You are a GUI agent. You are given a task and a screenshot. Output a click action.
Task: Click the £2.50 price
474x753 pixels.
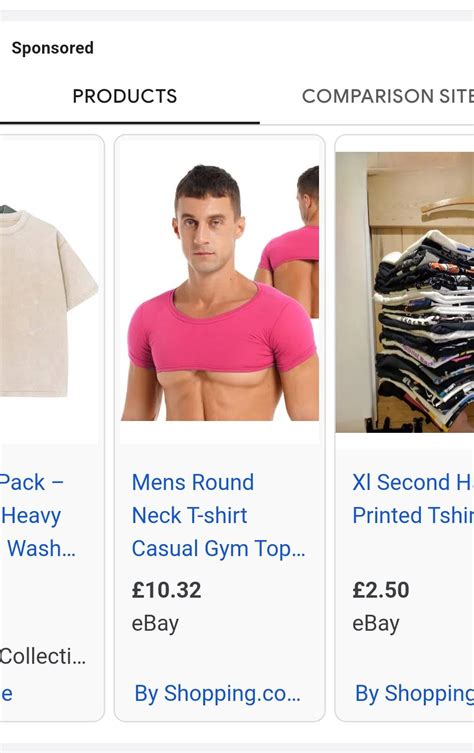380,590
